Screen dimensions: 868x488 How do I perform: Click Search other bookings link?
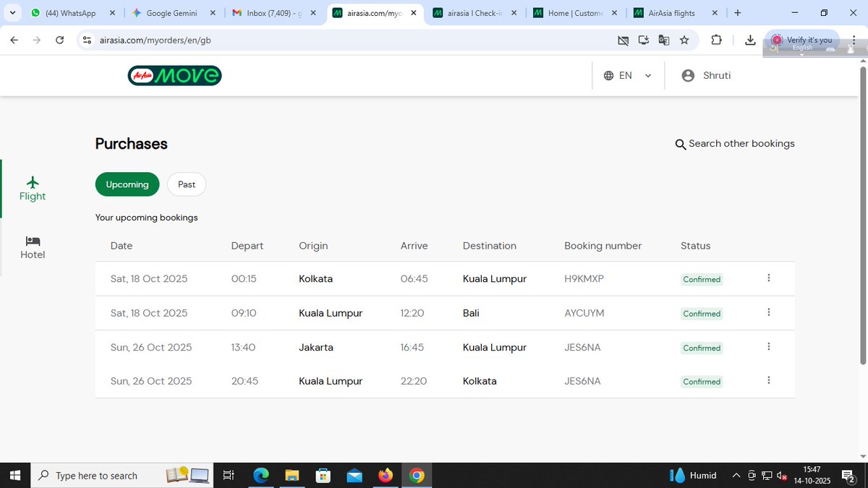coord(735,144)
